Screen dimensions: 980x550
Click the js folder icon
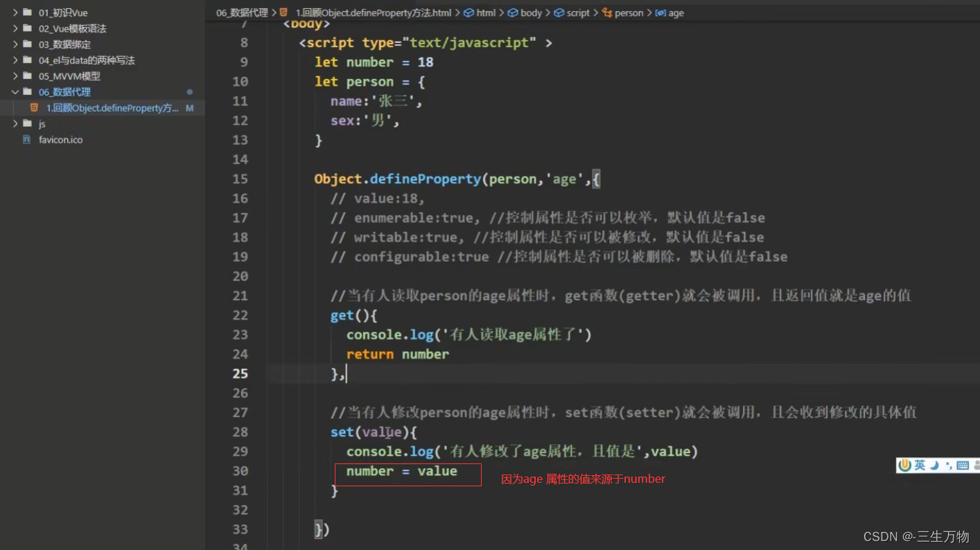click(x=27, y=123)
